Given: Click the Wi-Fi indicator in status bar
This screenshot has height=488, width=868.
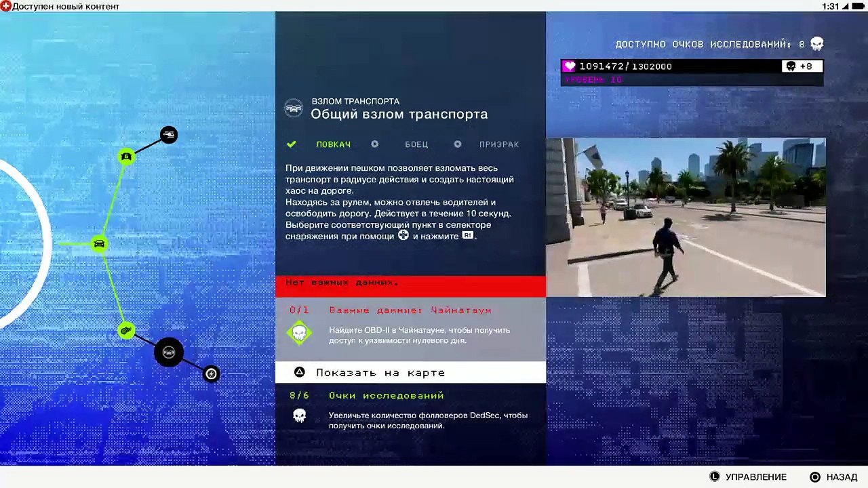Looking at the screenshot, I should tap(846, 6).
